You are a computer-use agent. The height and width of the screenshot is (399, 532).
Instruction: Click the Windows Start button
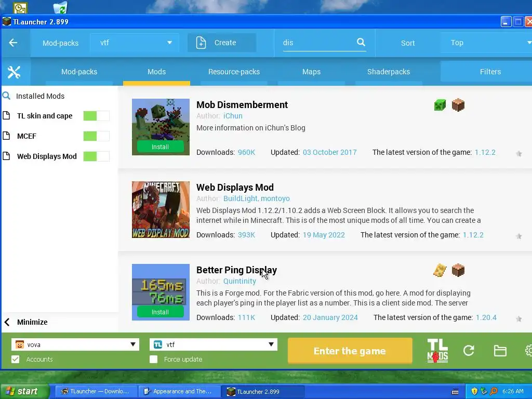click(24, 391)
